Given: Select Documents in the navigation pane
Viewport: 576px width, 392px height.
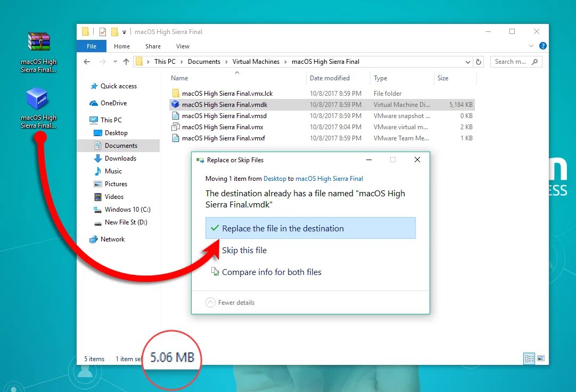Looking at the screenshot, I should (118, 146).
